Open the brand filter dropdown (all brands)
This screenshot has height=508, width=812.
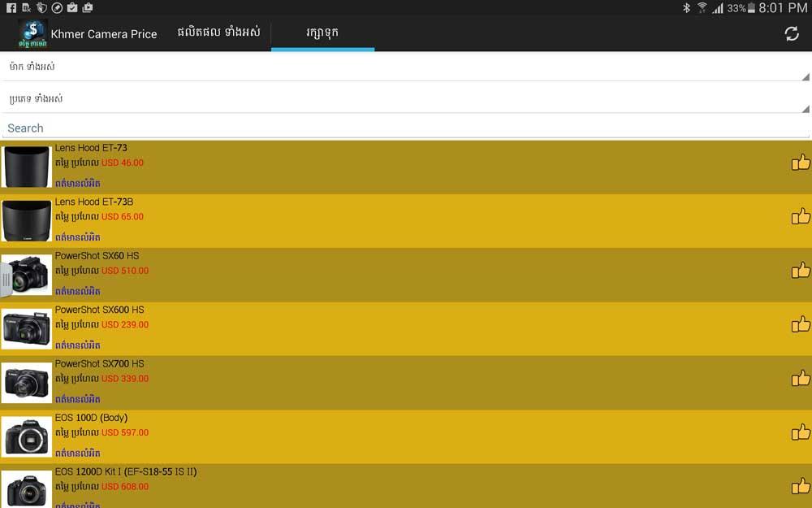[x=406, y=67]
